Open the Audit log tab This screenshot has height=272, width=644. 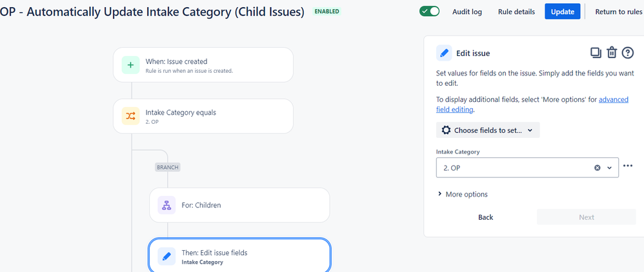click(x=465, y=12)
